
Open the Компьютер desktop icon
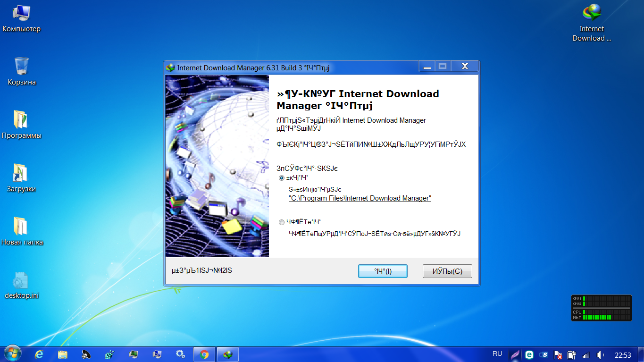click(x=22, y=19)
